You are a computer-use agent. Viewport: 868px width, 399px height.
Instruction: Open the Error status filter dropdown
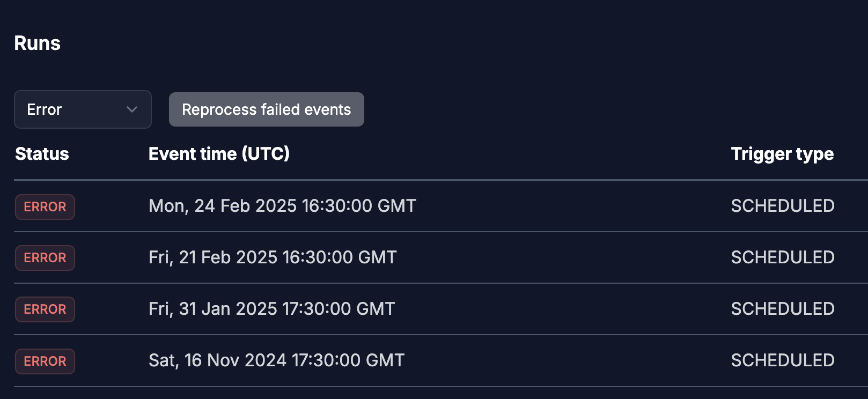pyautogui.click(x=83, y=109)
